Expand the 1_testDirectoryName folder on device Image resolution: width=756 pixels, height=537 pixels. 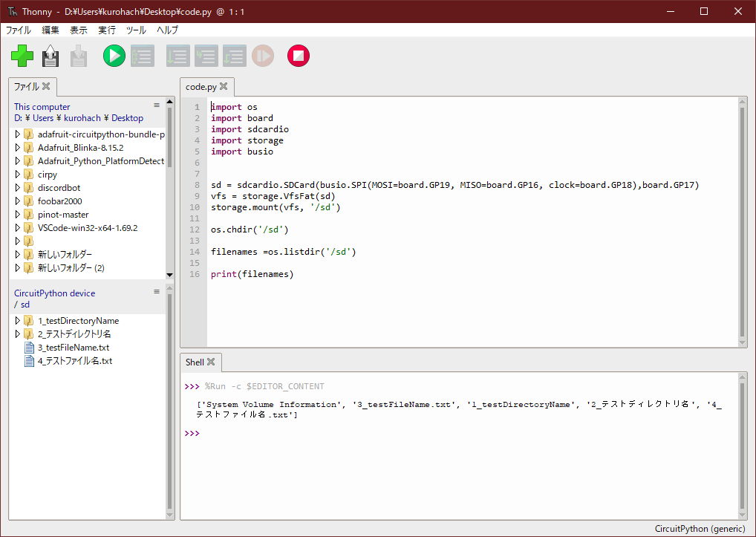(x=18, y=321)
